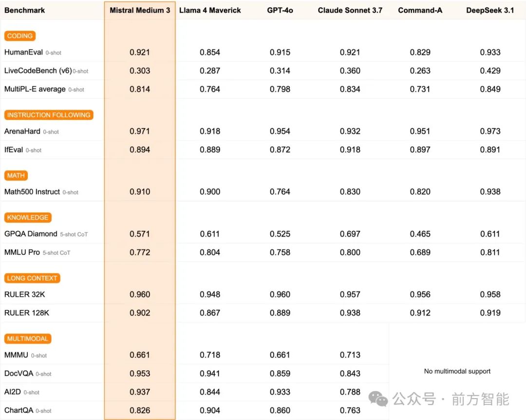Click the No multimodal support note
Image resolution: width=526 pixels, height=420 pixels.
coord(457,371)
